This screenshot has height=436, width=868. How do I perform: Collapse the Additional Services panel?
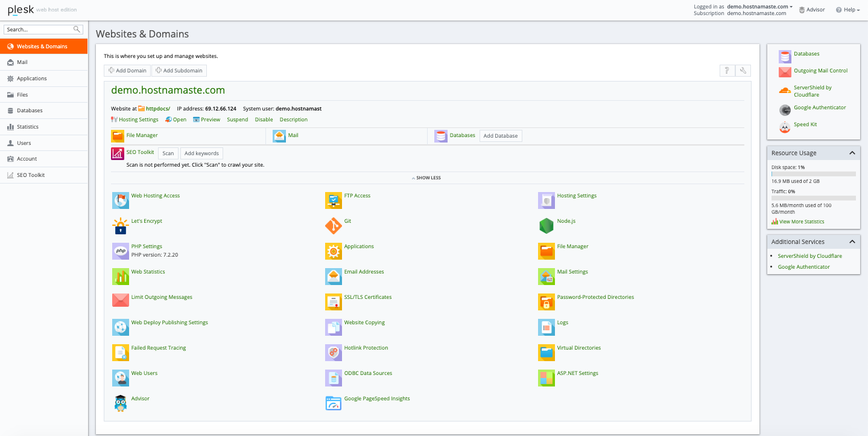[852, 242]
